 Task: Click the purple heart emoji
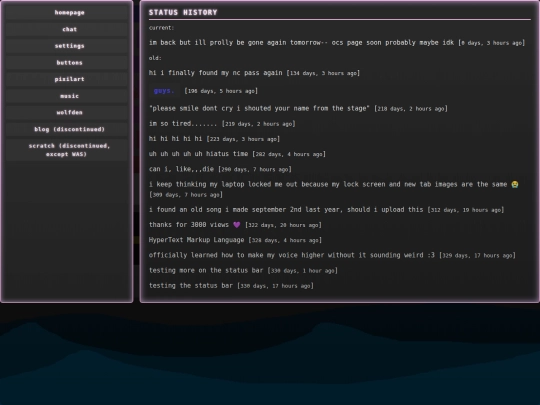237,225
